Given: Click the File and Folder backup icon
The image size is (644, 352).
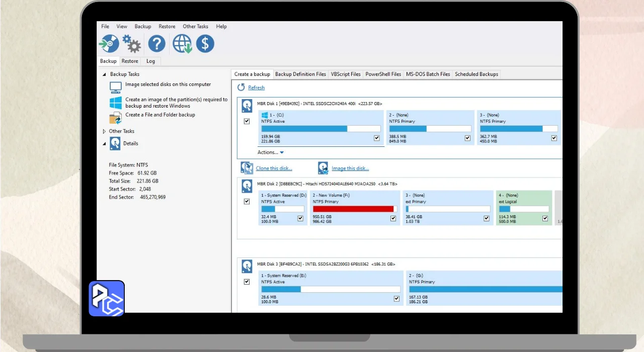Looking at the screenshot, I should [116, 118].
